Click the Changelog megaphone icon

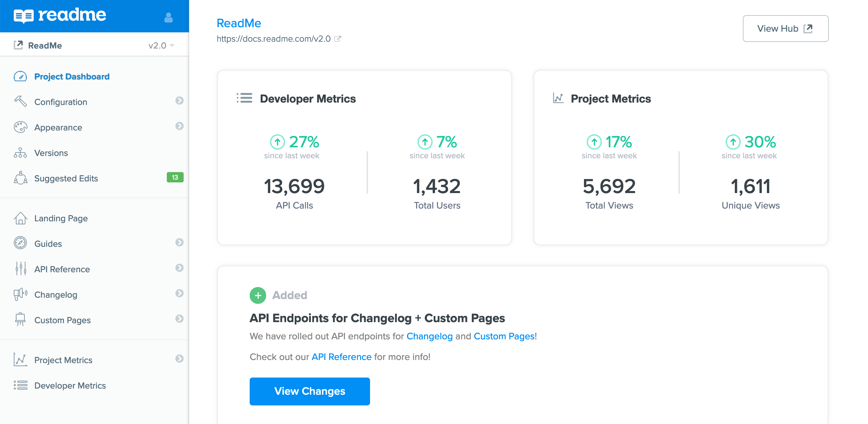pyautogui.click(x=20, y=295)
